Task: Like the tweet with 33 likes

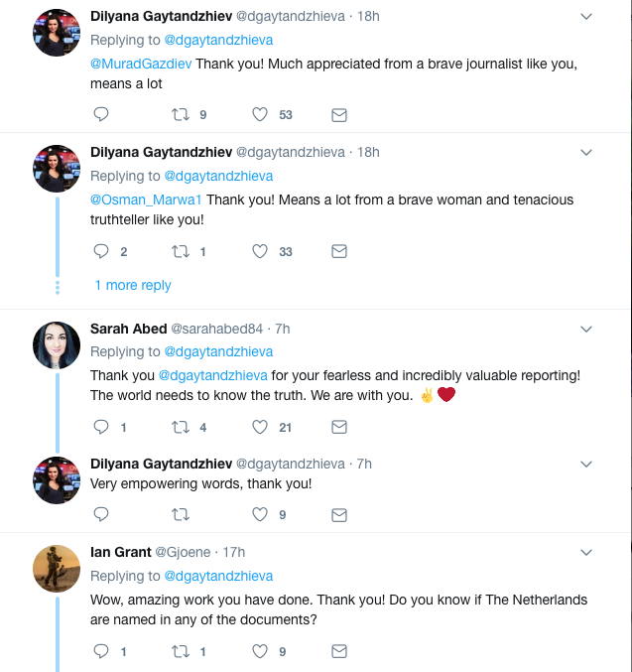Action: tap(260, 252)
